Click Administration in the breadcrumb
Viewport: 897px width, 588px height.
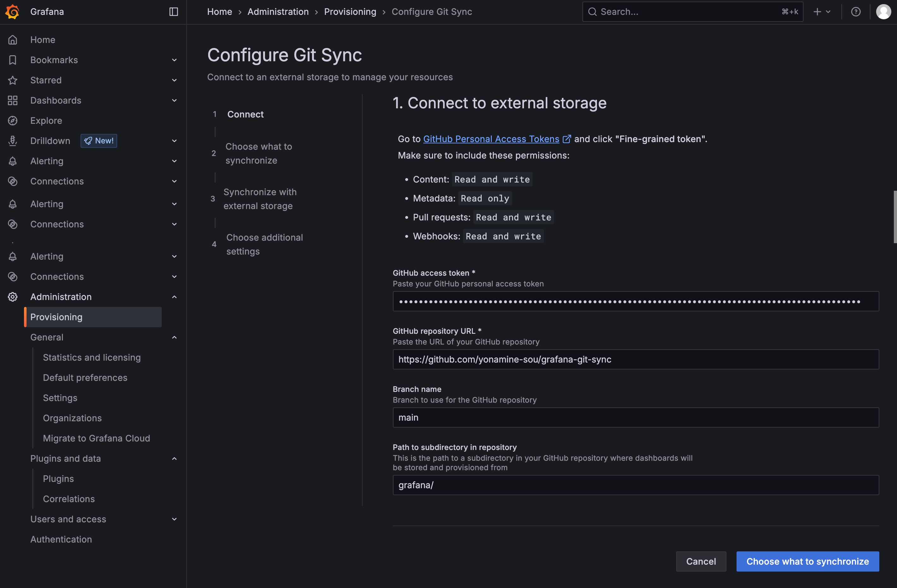pos(278,12)
